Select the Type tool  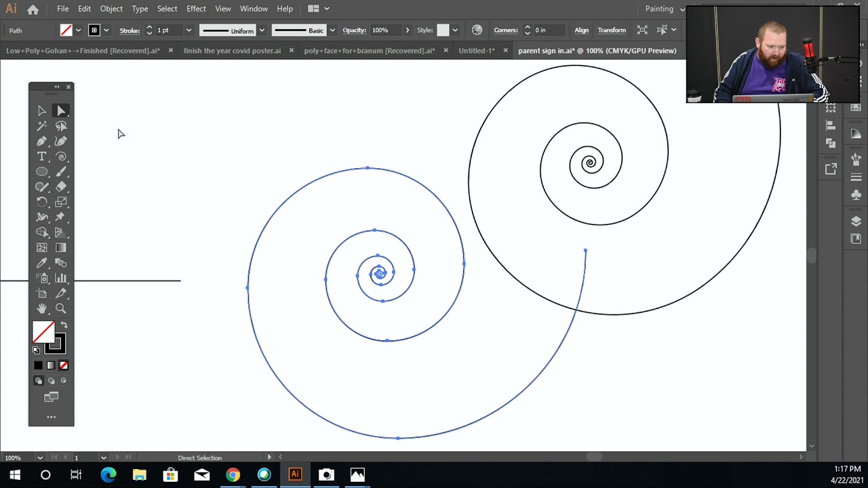click(41, 157)
